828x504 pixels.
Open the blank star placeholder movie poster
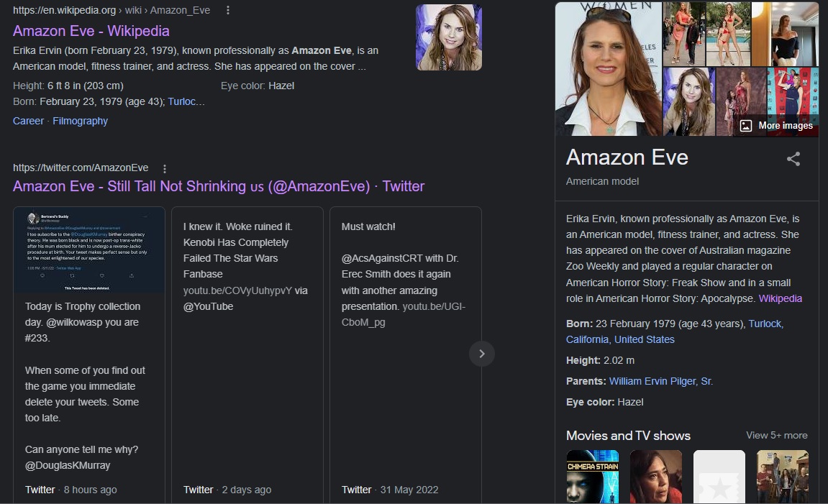pyautogui.click(x=719, y=477)
